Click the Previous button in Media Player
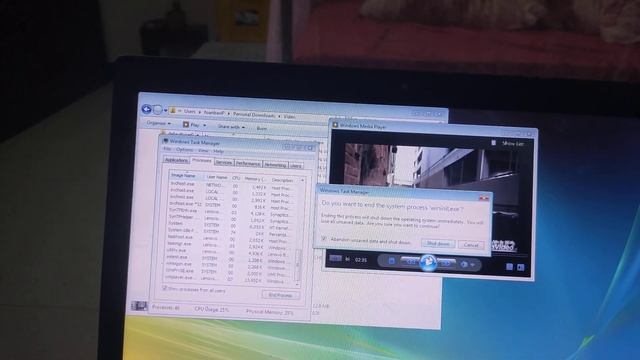Image resolution: width=640 pixels, height=360 pixels. click(411, 262)
